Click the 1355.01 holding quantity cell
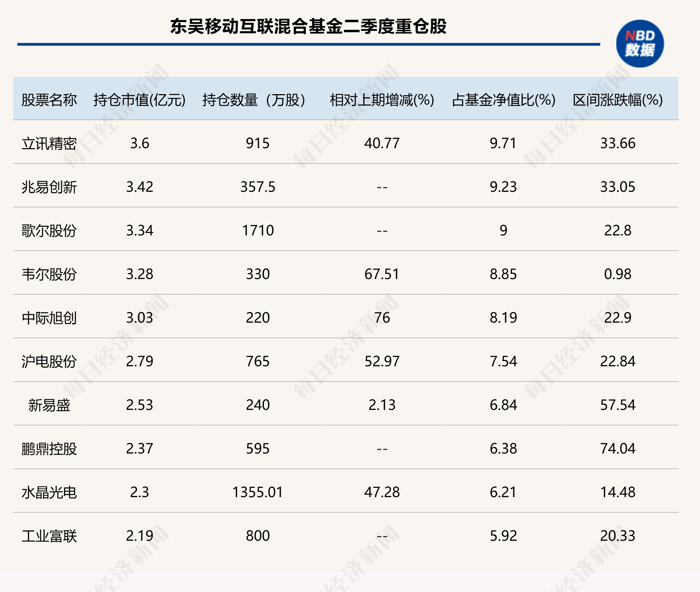 [258, 492]
